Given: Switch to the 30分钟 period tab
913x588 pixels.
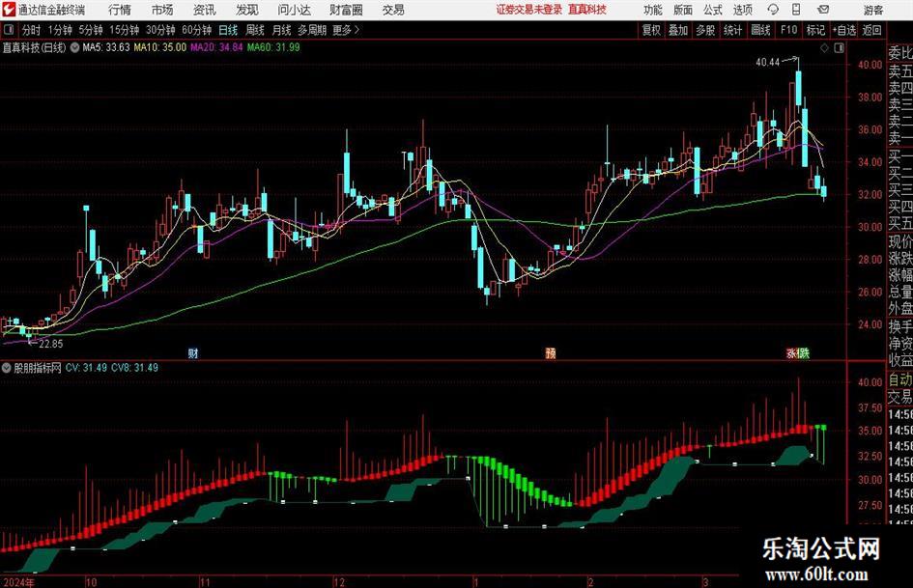Looking at the screenshot, I should point(160,30).
